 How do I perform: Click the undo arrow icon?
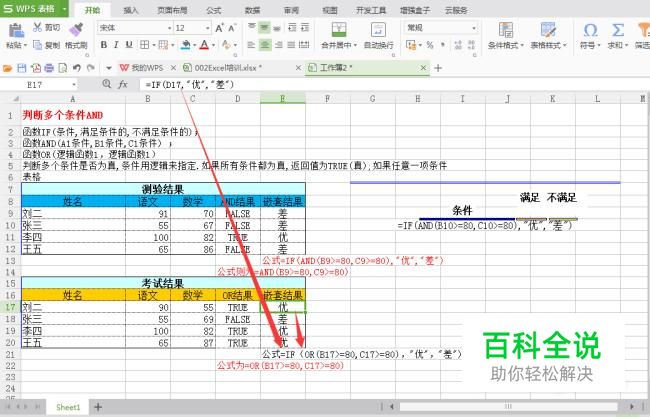tap(76, 68)
